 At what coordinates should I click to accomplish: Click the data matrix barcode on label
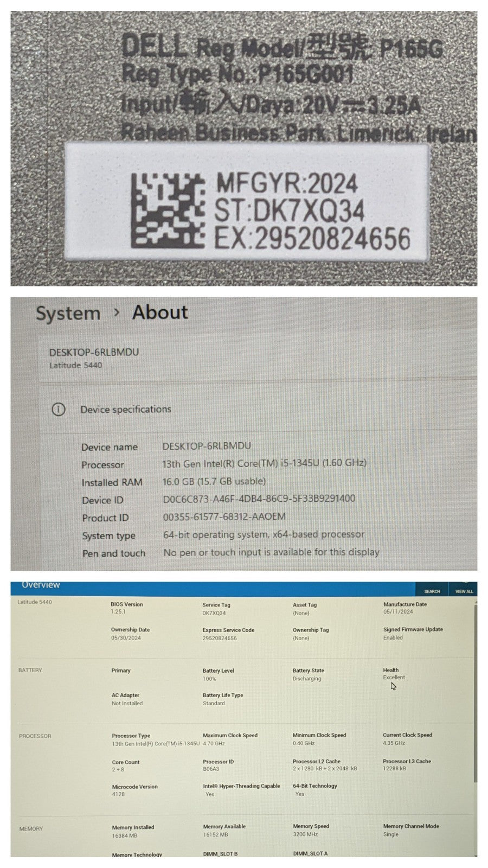(x=167, y=209)
